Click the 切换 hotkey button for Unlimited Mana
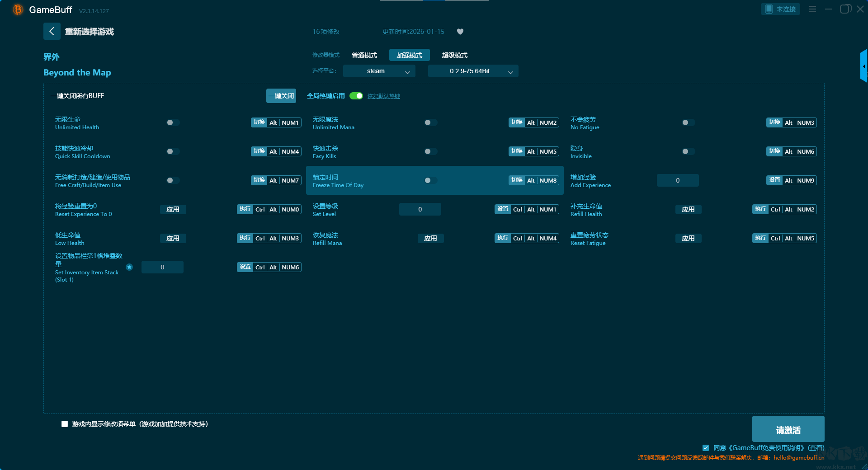 click(517, 122)
